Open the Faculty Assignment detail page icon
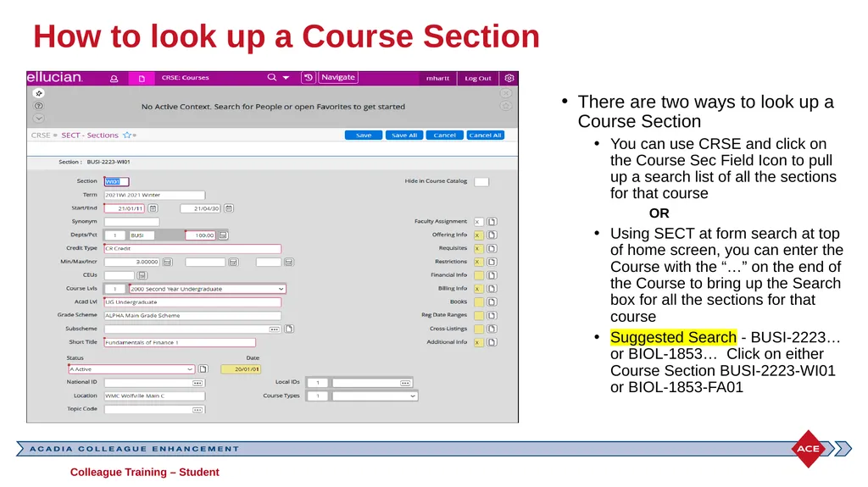The image size is (868, 487). [492, 221]
